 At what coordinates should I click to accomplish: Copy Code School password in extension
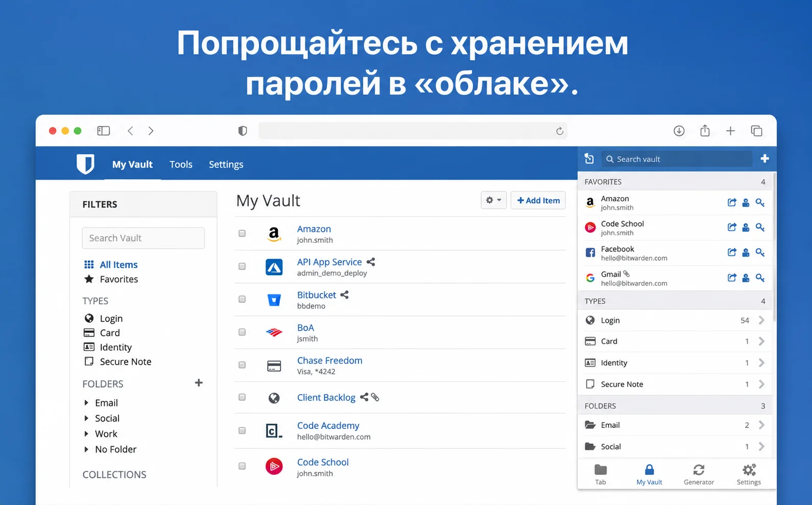760,227
